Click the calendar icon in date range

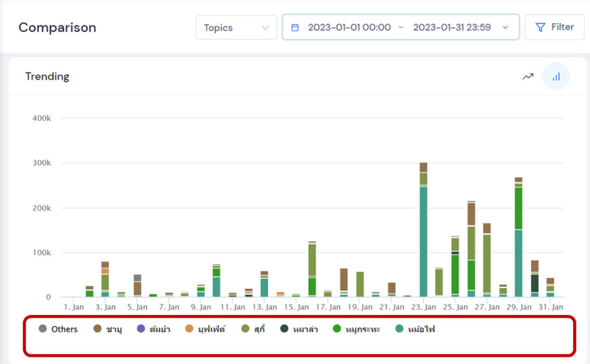point(295,28)
